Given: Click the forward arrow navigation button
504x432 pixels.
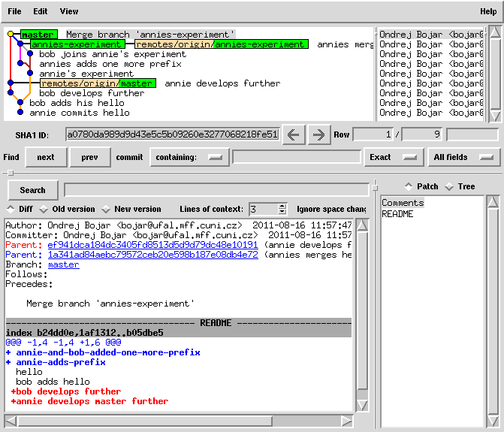Looking at the screenshot, I should coord(318,134).
